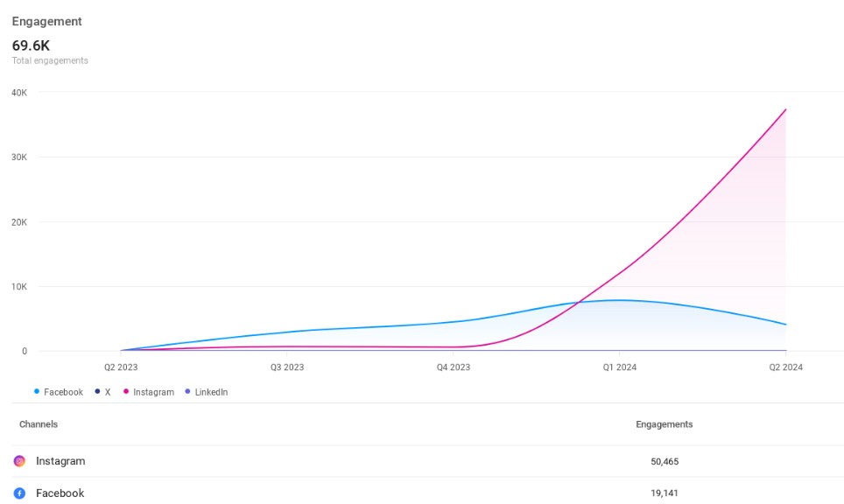Click the 50,465 Instagram engagements value
Image resolution: width=844 pixels, height=504 pixels.
pos(664,461)
